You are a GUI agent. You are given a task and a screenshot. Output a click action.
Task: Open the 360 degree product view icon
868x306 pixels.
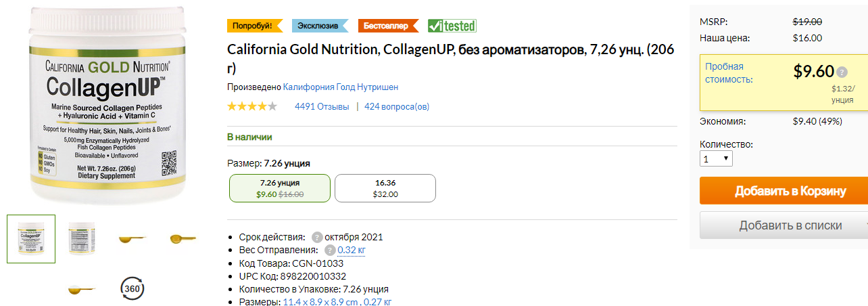(132, 288)
